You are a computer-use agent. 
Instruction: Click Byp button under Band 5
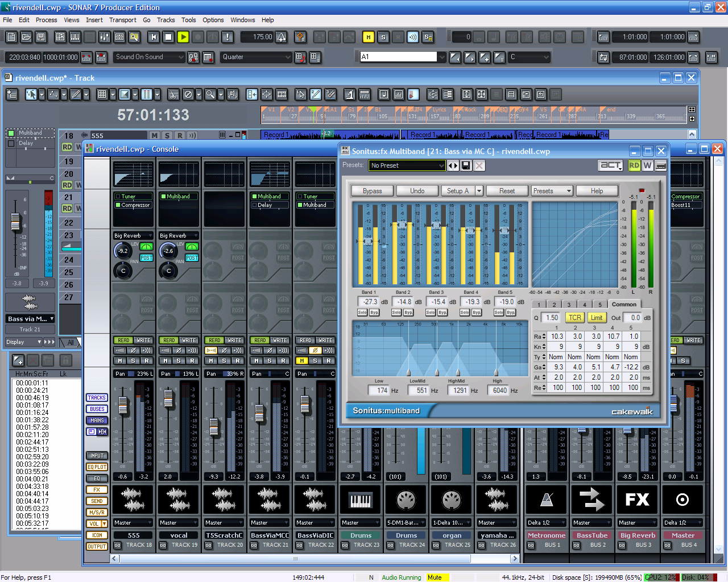point(511,313)
